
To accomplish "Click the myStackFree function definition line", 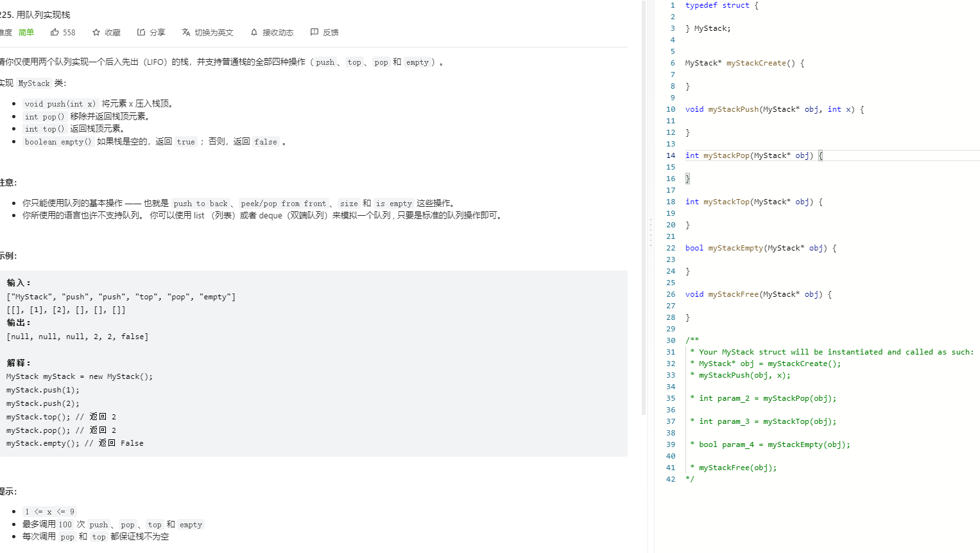I will [x=758, y=294].
